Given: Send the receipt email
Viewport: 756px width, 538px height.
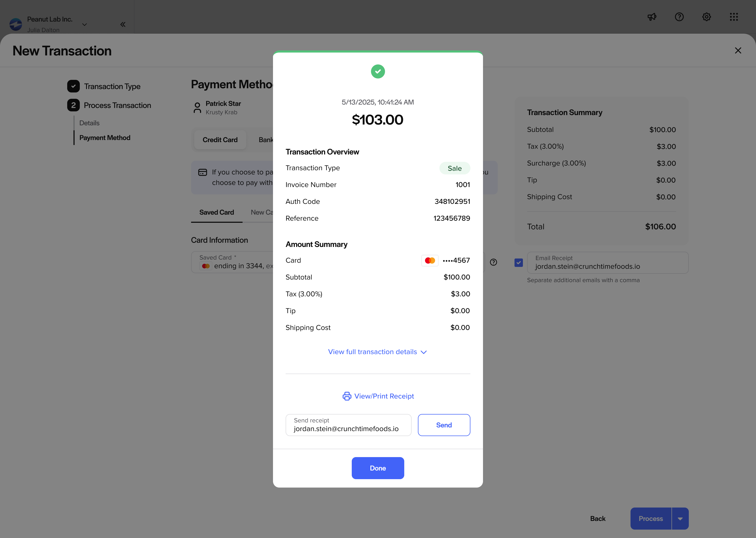Looking at the screenshot, I should point(444,425).
